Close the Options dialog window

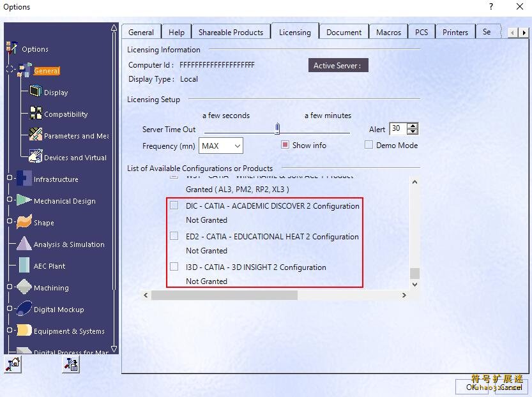[x=519, y=6]
